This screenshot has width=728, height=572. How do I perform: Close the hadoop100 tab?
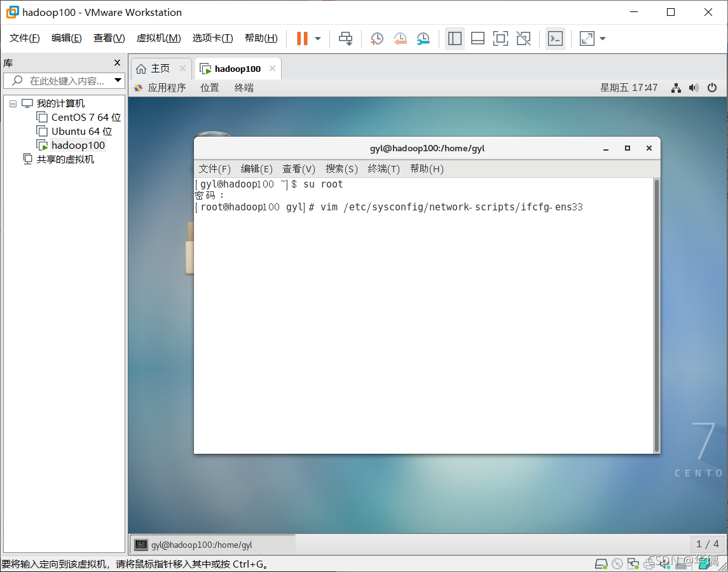coord(273,69)
